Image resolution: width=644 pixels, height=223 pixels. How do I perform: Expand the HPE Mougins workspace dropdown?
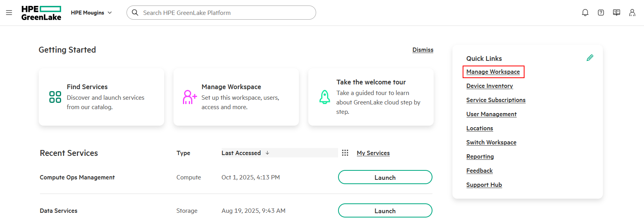point(91,13)
